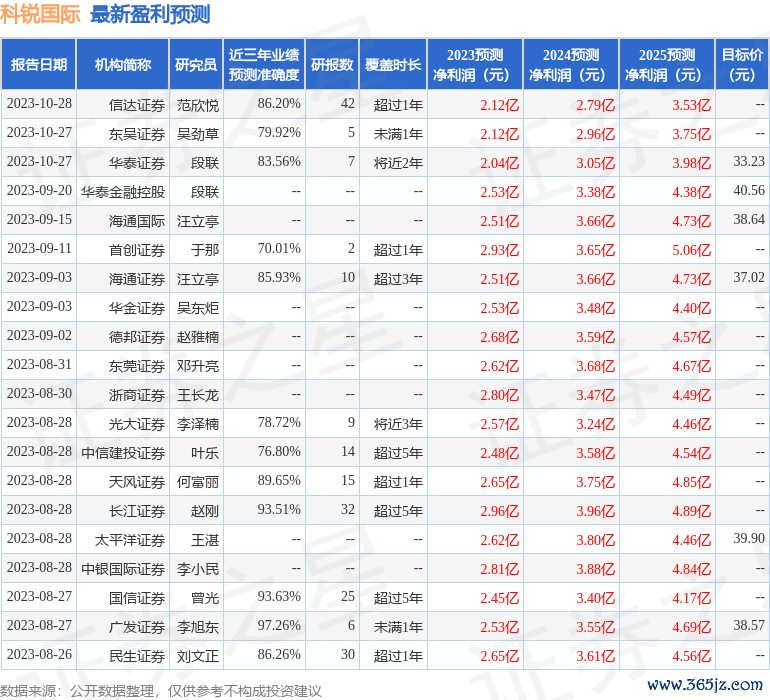This screenshot has height=700, width=770.
Task: Click 中银国际证券 institution name
Action: (x=123, y=568)
